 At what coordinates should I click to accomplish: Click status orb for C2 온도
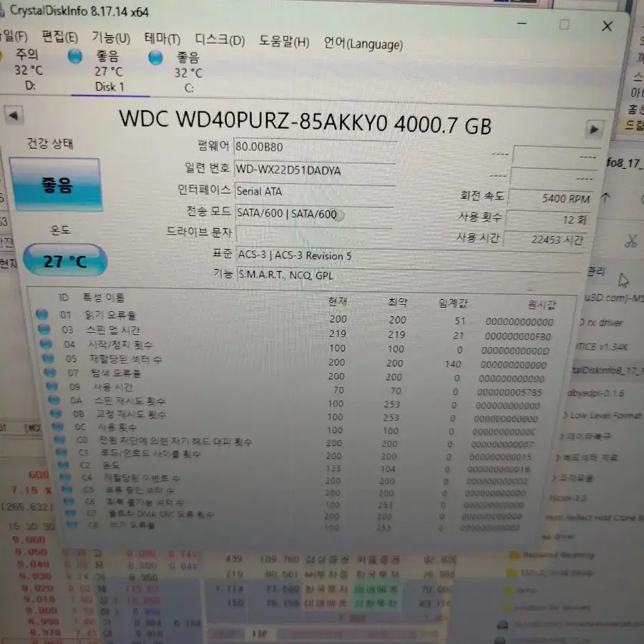[63, 464]
